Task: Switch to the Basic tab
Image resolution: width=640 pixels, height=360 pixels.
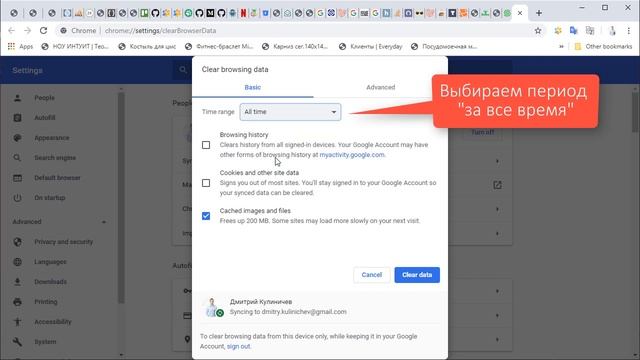Action: tap(253, 87)
